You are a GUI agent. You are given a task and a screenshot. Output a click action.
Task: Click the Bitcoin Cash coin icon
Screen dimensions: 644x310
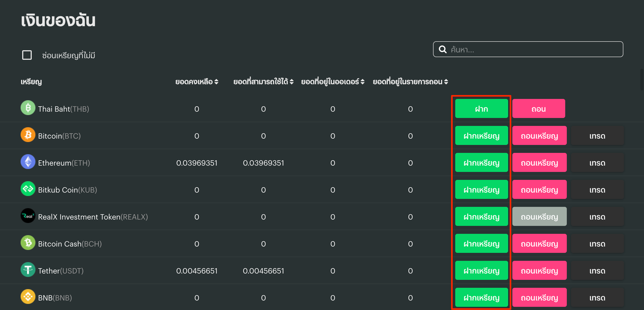[28, 243]
